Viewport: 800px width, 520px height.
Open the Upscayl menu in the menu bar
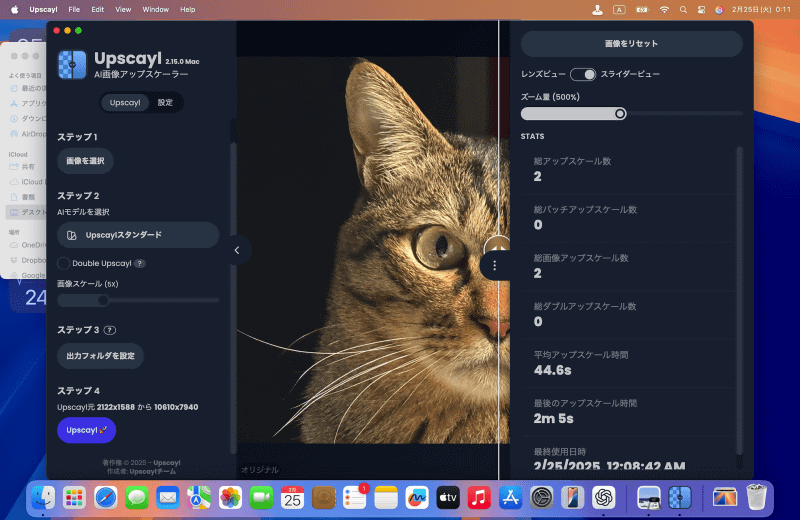point(43,10)
